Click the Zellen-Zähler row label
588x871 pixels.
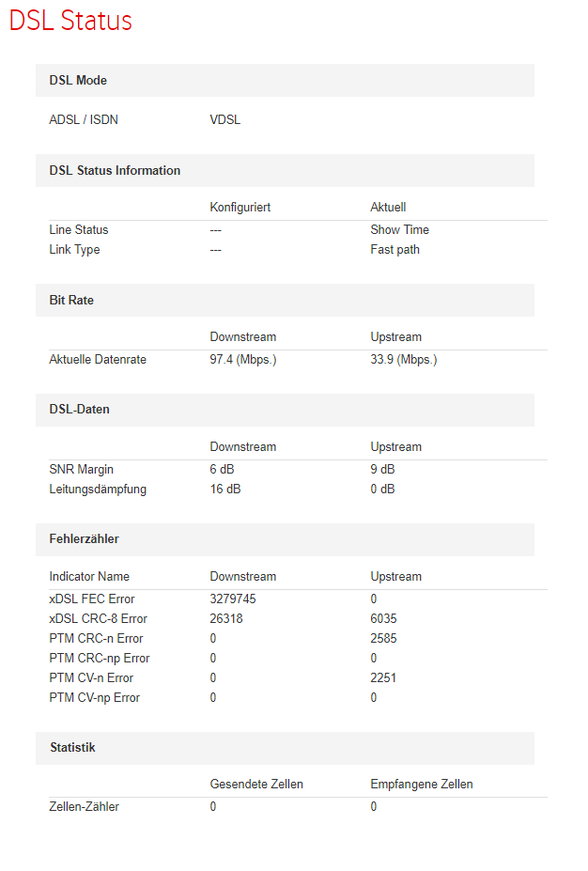[x=84, y=807]
